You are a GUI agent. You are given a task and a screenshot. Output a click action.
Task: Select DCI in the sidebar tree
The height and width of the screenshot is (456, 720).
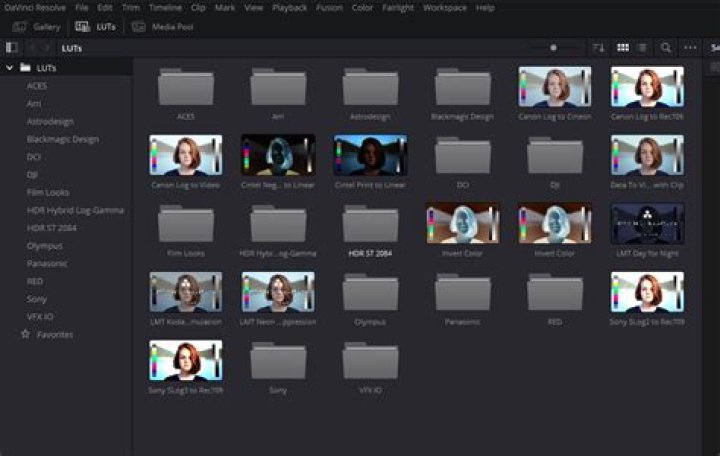point(34,157)
